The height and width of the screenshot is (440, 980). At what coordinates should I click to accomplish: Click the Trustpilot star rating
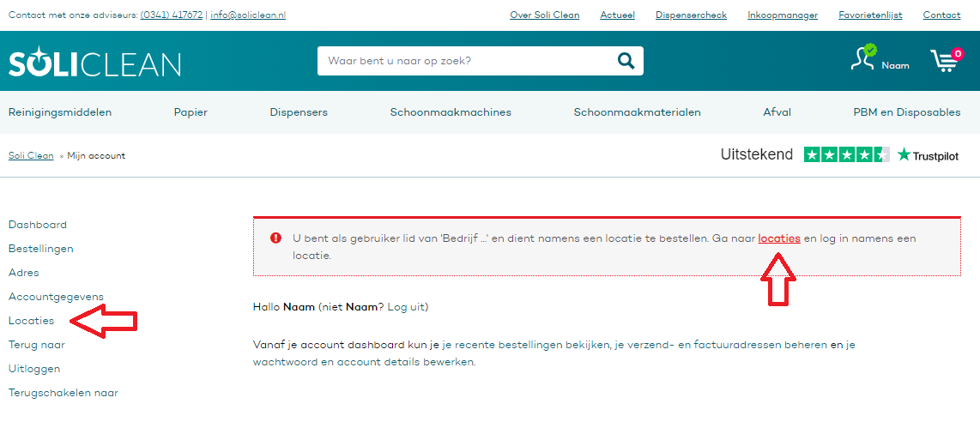point(846,155)
